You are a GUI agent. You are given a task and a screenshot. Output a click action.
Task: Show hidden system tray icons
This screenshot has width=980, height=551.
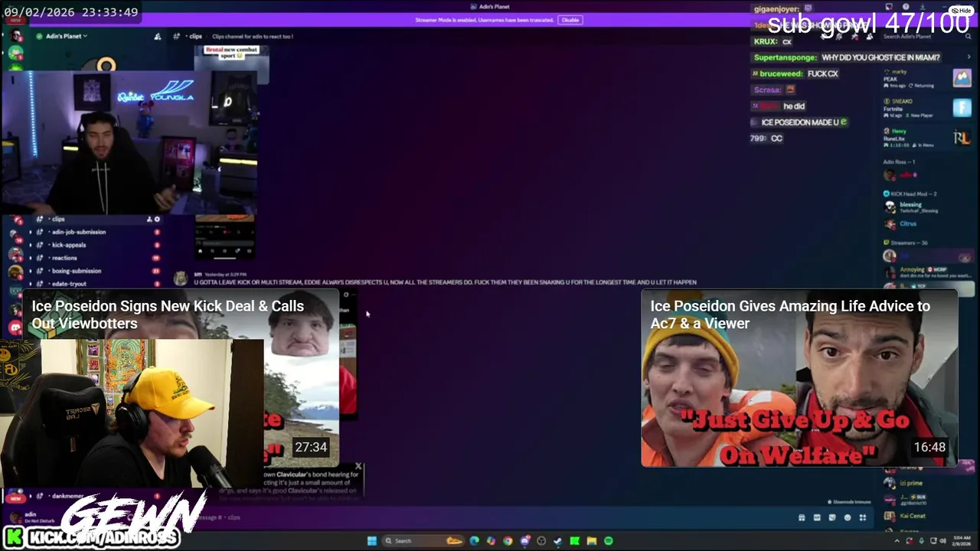point(897,541)
